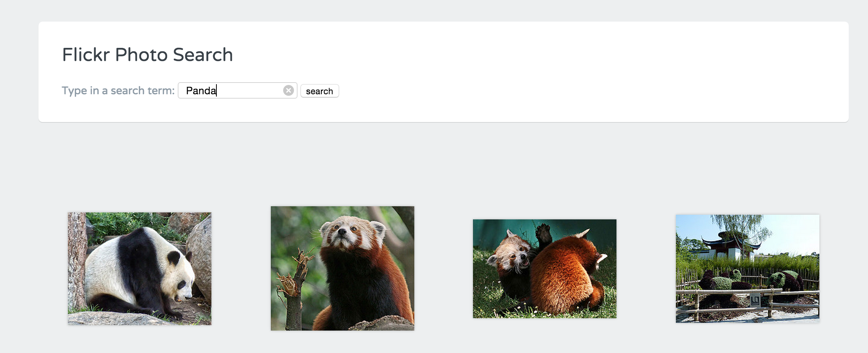Click the "Type in a search term:" label
This screenshot has height=353, width=868.
point(118,90)
